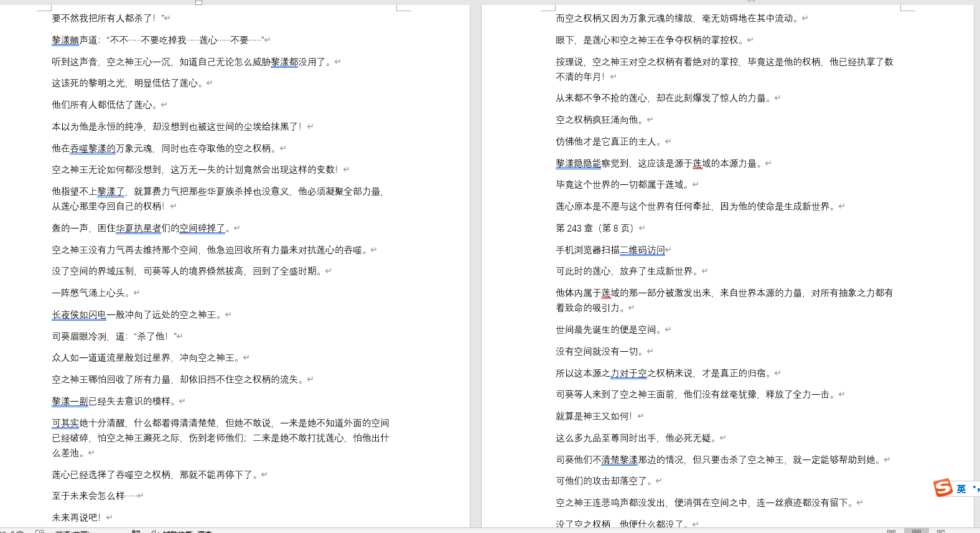Click the line starting '空之神王连悲鸣声都没发出'

click(x=706, y=502)
